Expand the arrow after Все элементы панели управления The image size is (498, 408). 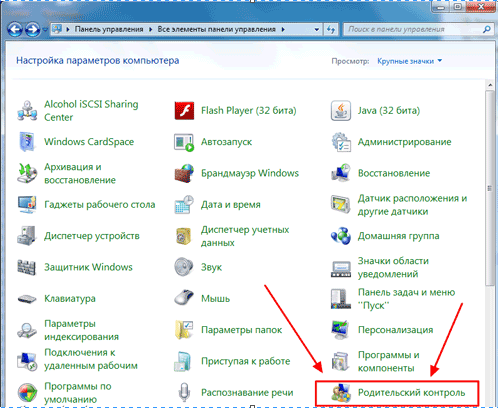point(283,29)
